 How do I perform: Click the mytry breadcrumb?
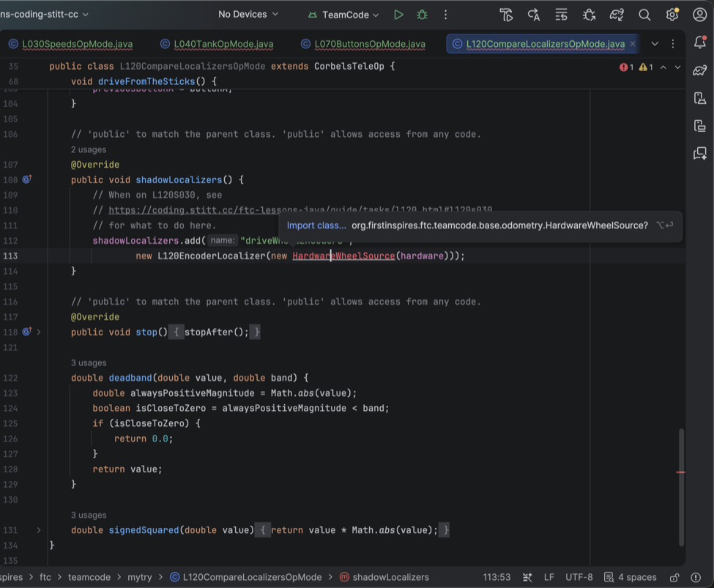(x=139, y=577)
